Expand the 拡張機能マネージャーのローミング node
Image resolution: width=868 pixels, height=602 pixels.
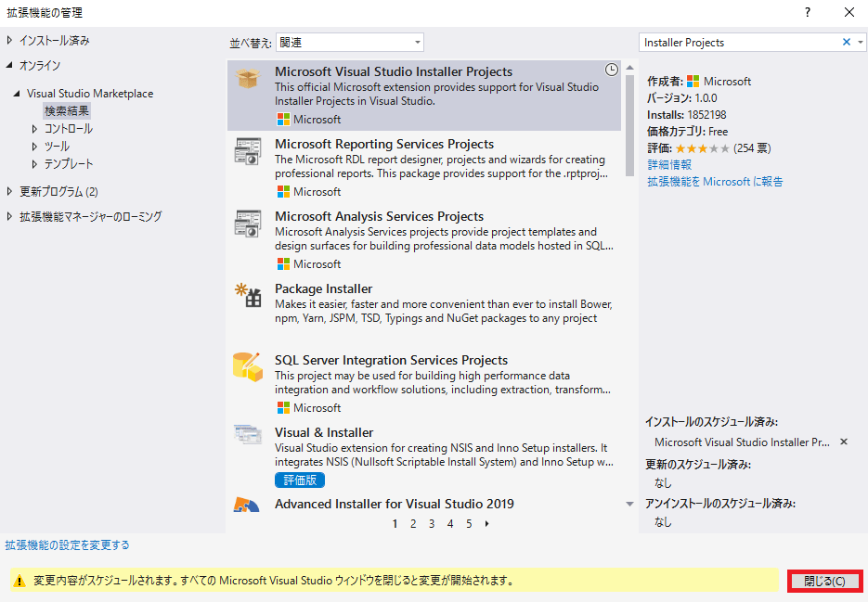point(9,216)
